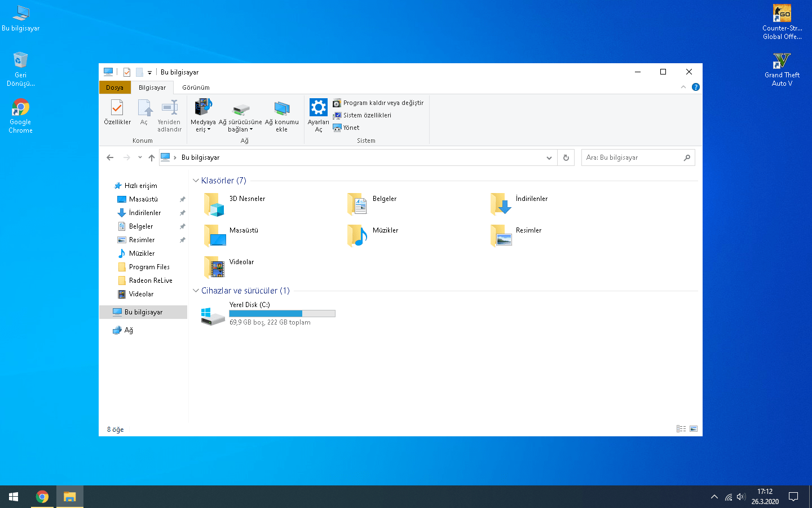Screen dimensions: 812x508
Task: Collapse the ribbon with the chevron
Action: coord(683,87)
